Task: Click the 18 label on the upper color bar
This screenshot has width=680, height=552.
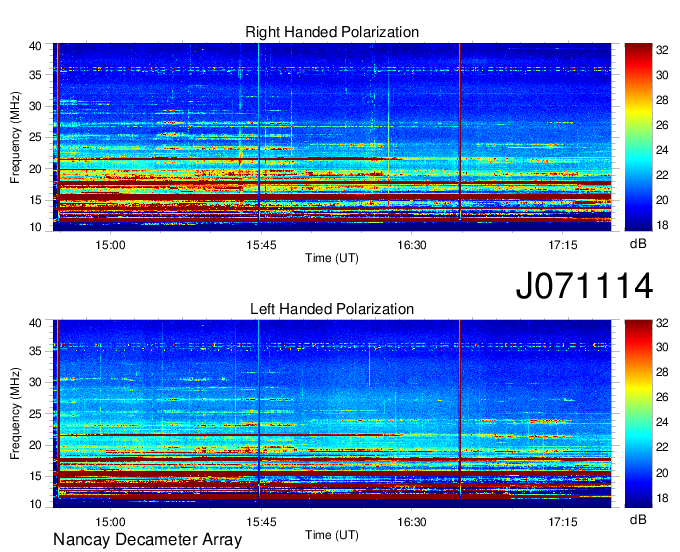Action: pos(662,225)
